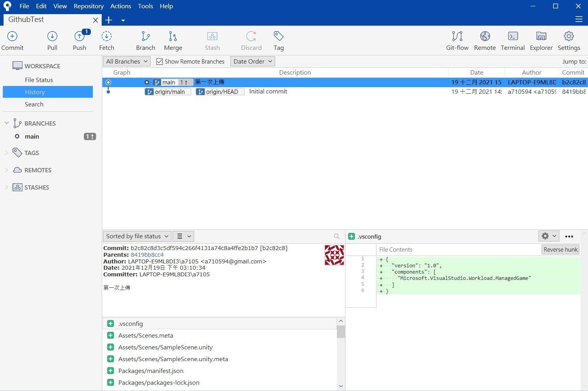
Task: Expand the STASHES section
Action: point(7,188)
